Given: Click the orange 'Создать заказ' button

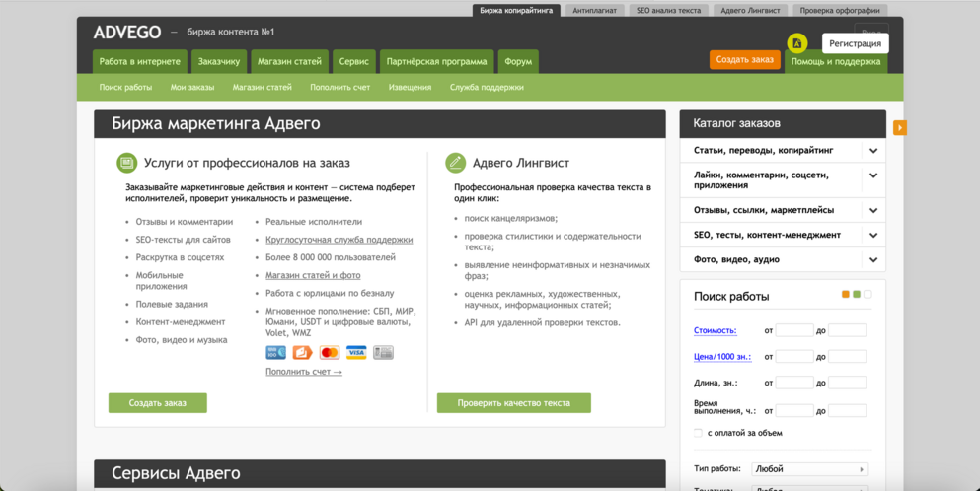Looking at the screenshot, I should point(744,60).
